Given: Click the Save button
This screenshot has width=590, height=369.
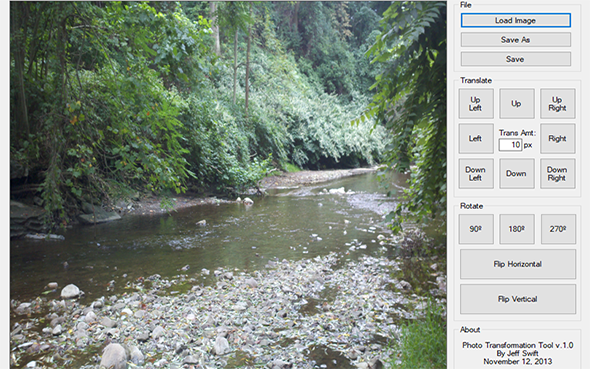Looking at the screenshot, I should pyautogui.click(x=515, y=59).
